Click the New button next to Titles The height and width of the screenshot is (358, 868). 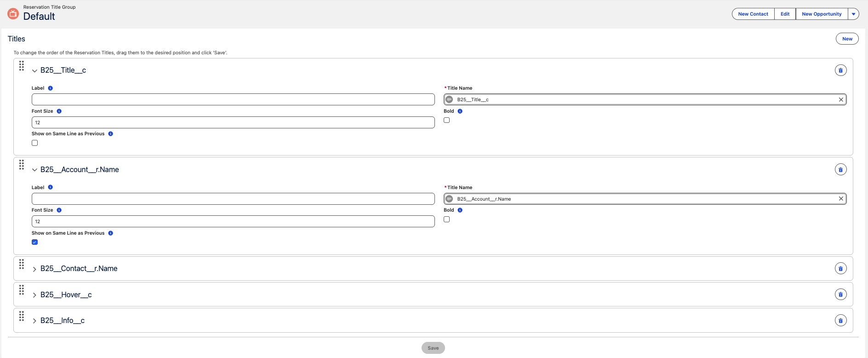847,39
